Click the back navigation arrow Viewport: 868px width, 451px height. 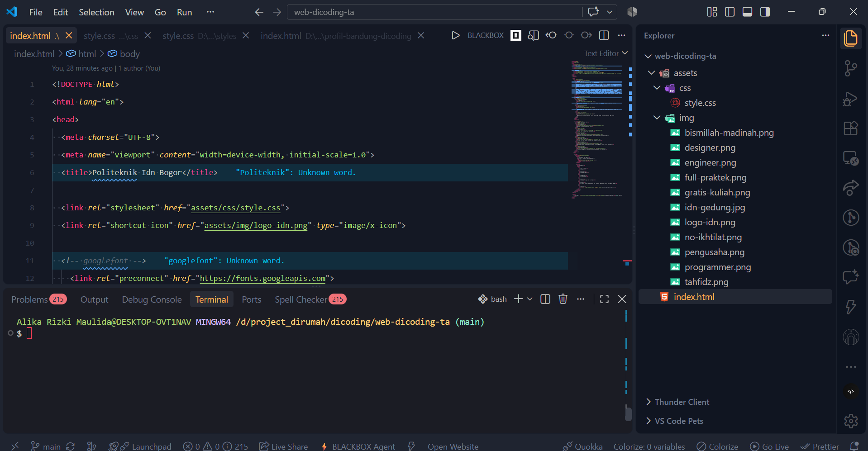click(x=259, y=12)
